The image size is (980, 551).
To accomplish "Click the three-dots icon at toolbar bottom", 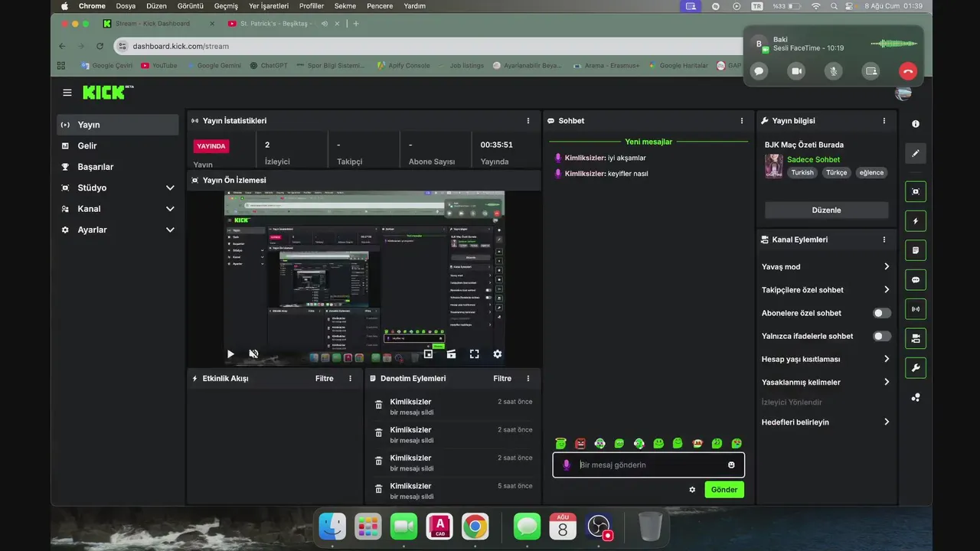I will click(x=916, y=397).
